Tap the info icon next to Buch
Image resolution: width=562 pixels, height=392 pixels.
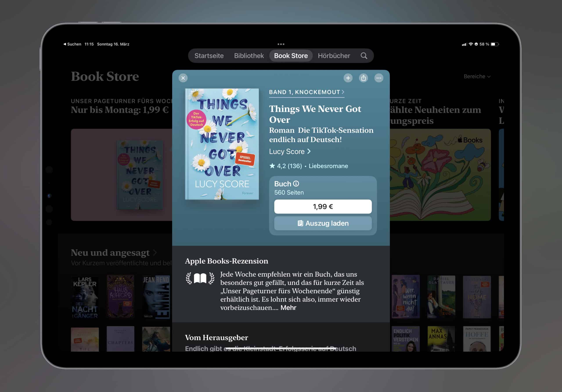pyautogui.click(x=296, y=183)
